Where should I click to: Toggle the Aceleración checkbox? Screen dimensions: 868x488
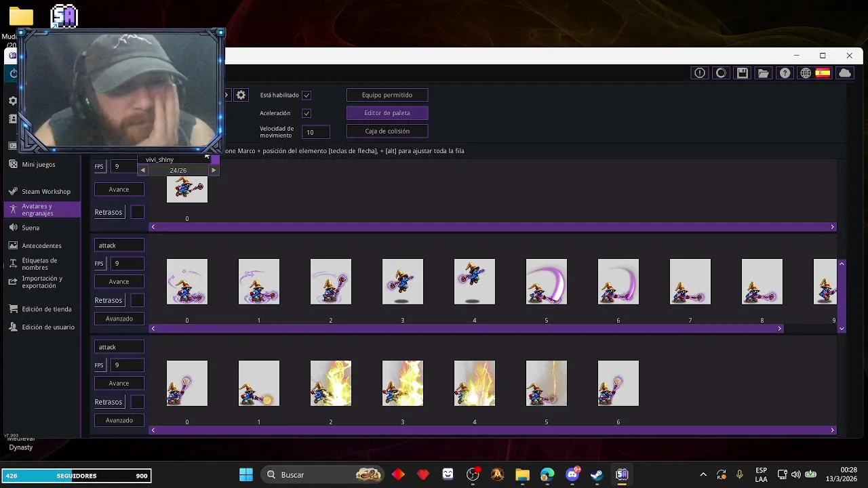[x=307, y=113]
